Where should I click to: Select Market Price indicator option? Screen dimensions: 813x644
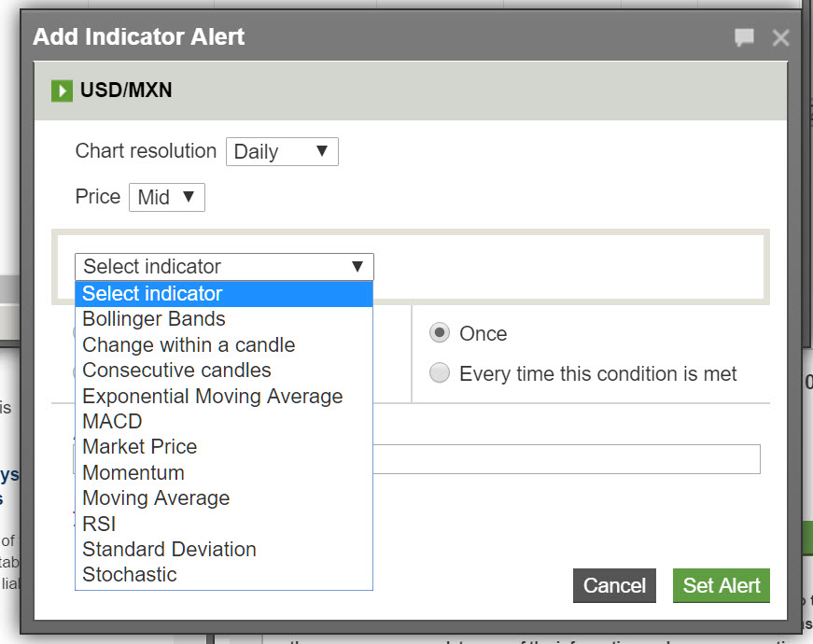click(x=140, y=446)
